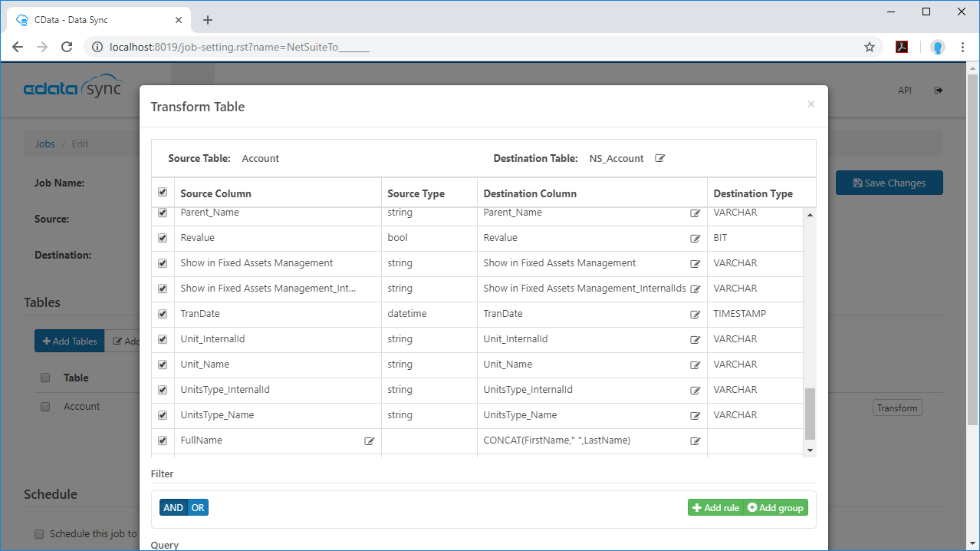Screen dimensions: 980x551
Task: Edit the CONCAT destination expression
Action: [x=695, y=441]
